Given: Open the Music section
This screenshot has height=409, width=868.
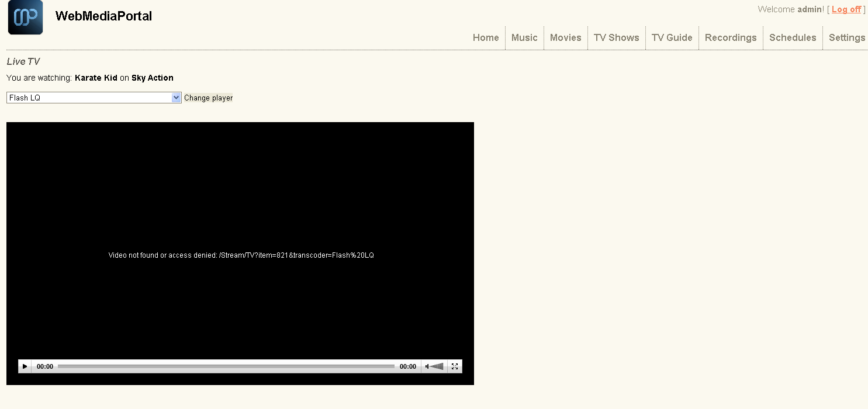Looking at the screenshot, I should 524,37.
